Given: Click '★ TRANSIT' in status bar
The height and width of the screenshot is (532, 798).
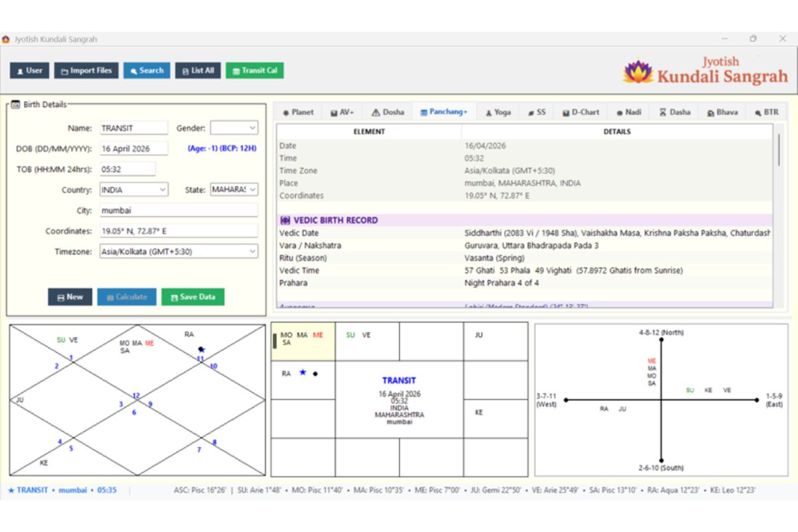Looking at the screenshot, I should point(27,490).
